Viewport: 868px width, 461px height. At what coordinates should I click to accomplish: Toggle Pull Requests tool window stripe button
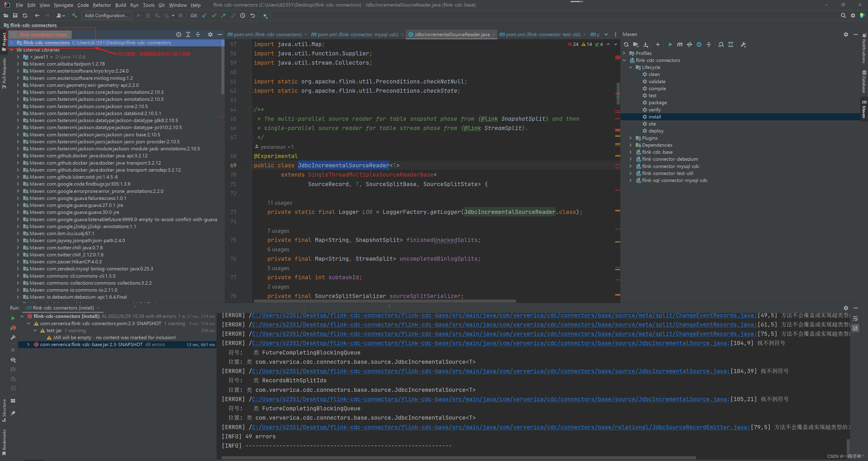(x=4, y=73)
